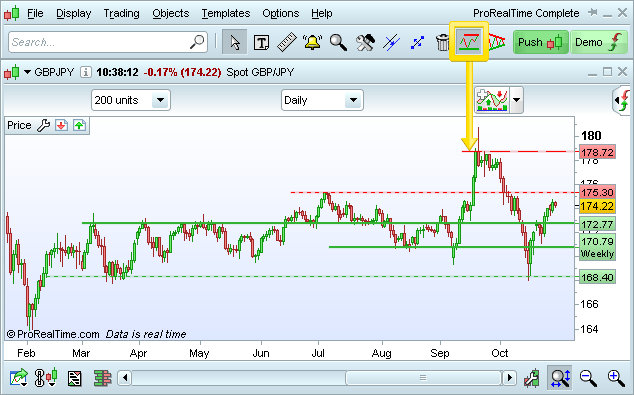Click the Demo button
The height and width of the screenshot is (395, 634).
[599, 42]
